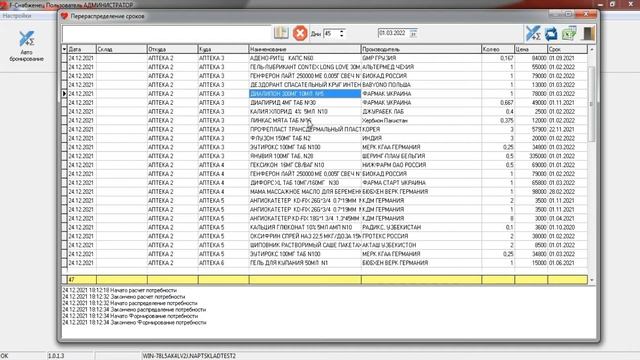The image size is (640, 360).
Task: Open the calendar picker of the date field
Action: point(413,33)
